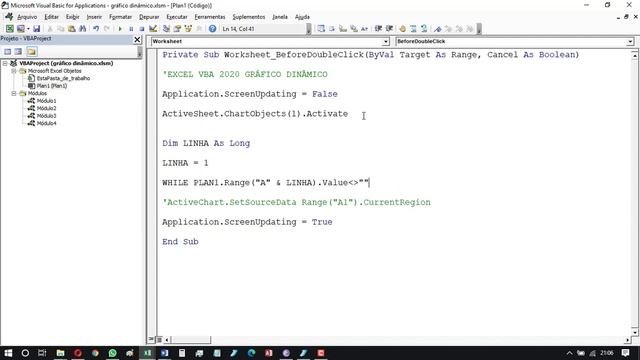The image size is (640, 360).
Task: Click the commented ActiveChart.SetSourceData line
Action: (x=296, y=202)
